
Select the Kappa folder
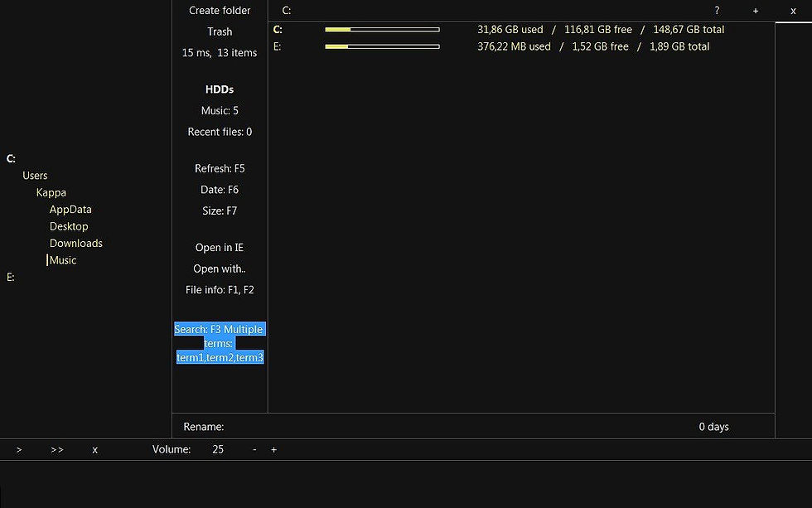pos(51,192)
